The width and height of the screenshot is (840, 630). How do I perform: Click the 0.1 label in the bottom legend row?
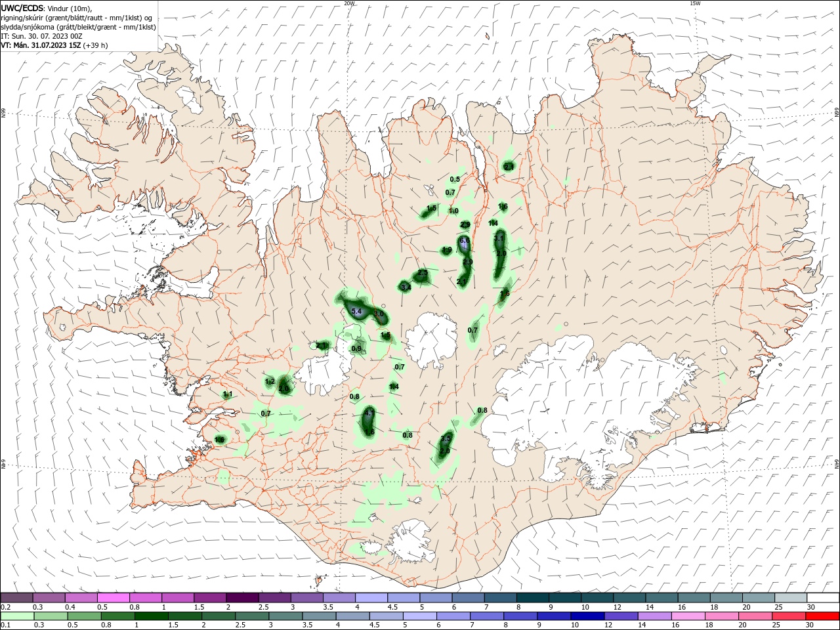coord(6,625)
